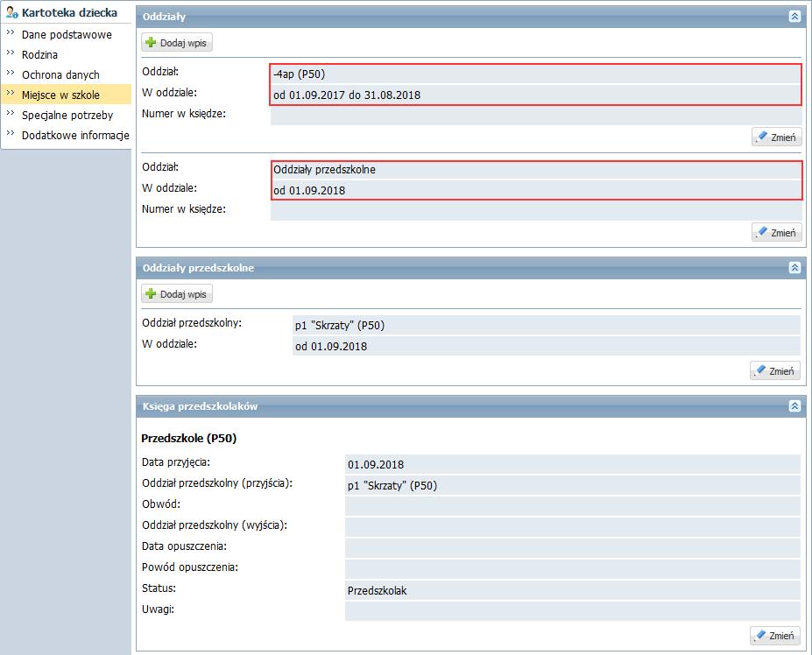Collapse the Oddziały przedszkolne panel
This screenshot has width=812, height=655.
pos(794,268)
